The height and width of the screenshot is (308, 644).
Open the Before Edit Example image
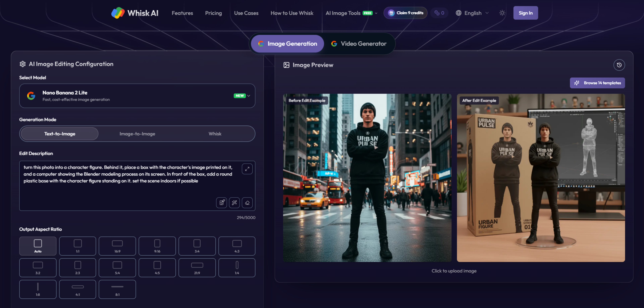(367, 178)
